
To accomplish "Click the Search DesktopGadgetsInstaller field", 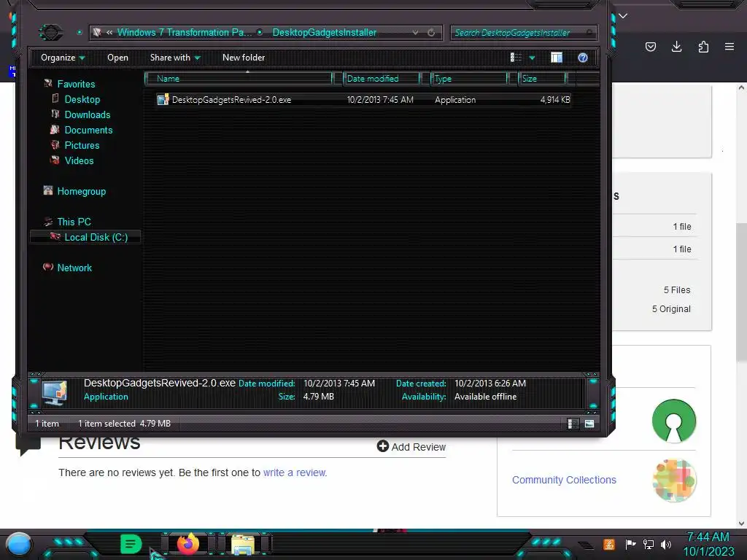I will [523, 32].
